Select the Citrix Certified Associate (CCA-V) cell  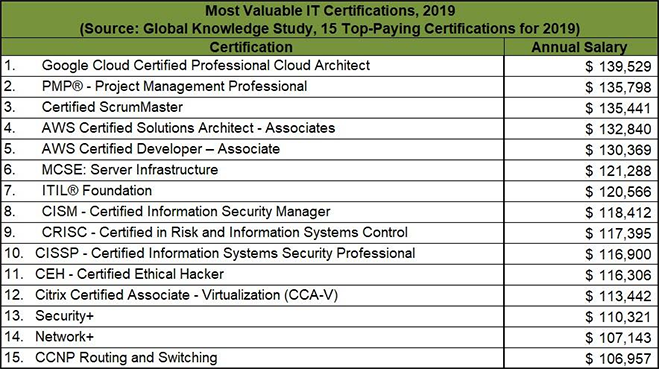click(x=252, y=295)
